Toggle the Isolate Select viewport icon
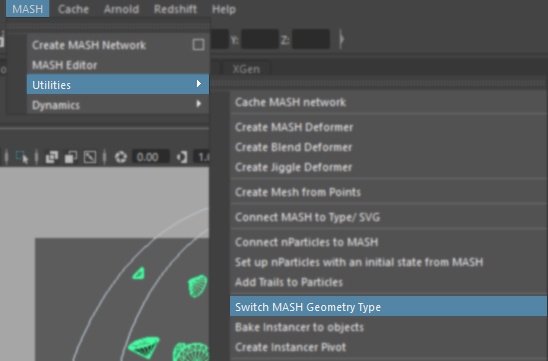548x361 pixels. pos(22,157)
